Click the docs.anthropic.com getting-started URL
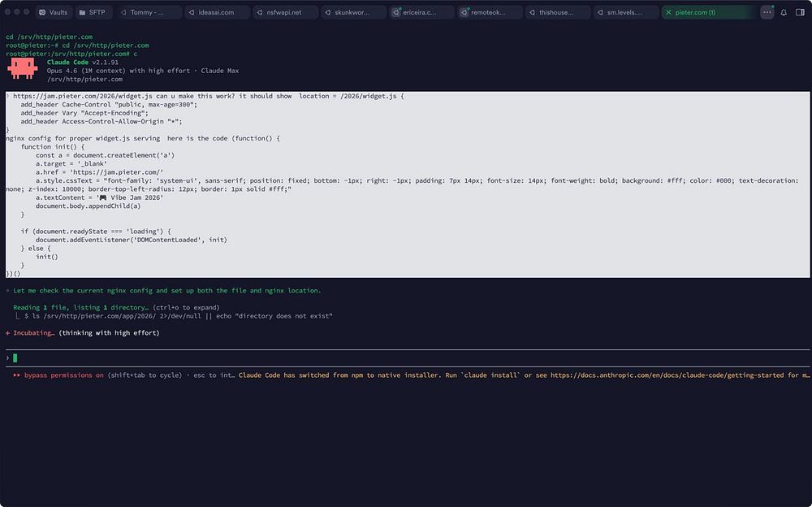 point(667,375)
